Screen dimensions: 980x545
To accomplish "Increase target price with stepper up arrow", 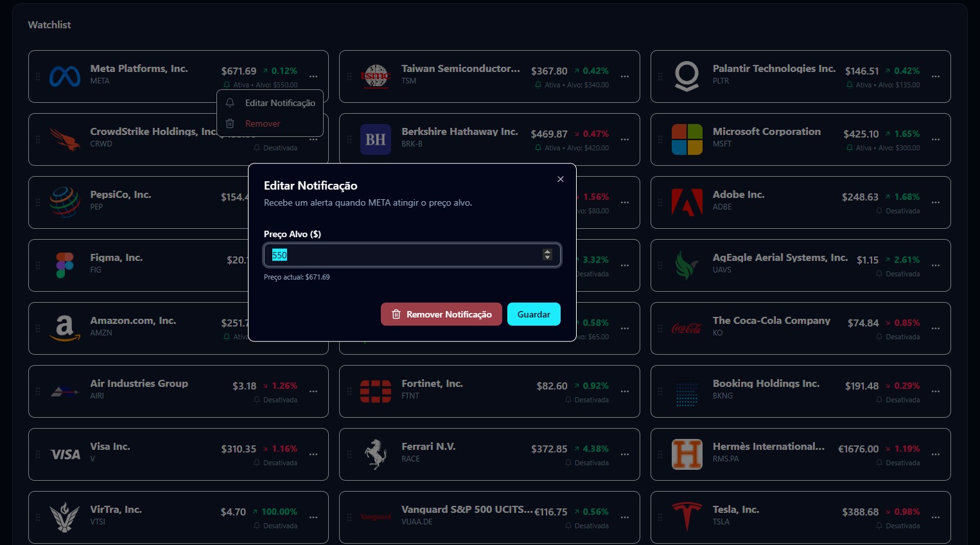I will (547, 252).
